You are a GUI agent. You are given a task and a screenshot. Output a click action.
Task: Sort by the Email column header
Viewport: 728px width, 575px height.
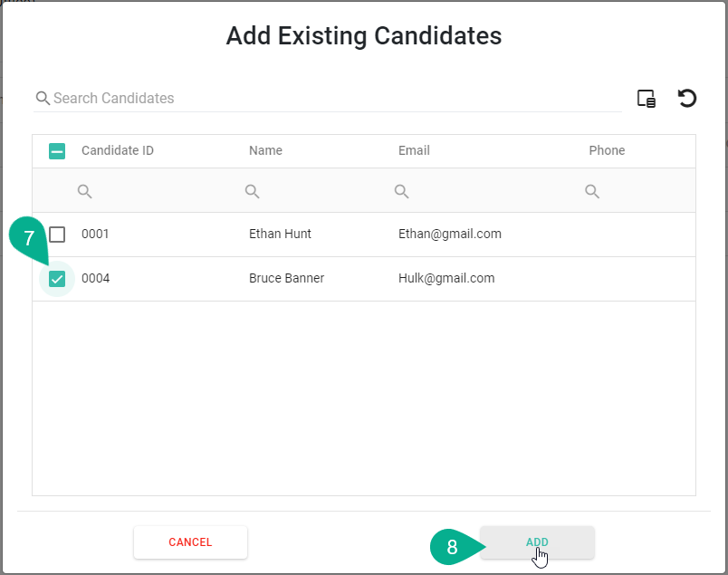414,150
